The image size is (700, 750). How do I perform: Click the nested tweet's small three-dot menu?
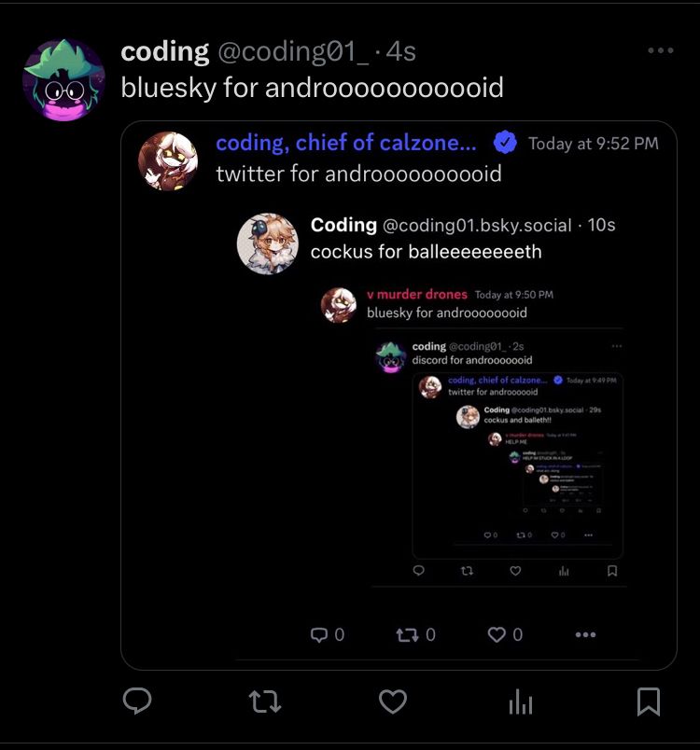(617, 346)
